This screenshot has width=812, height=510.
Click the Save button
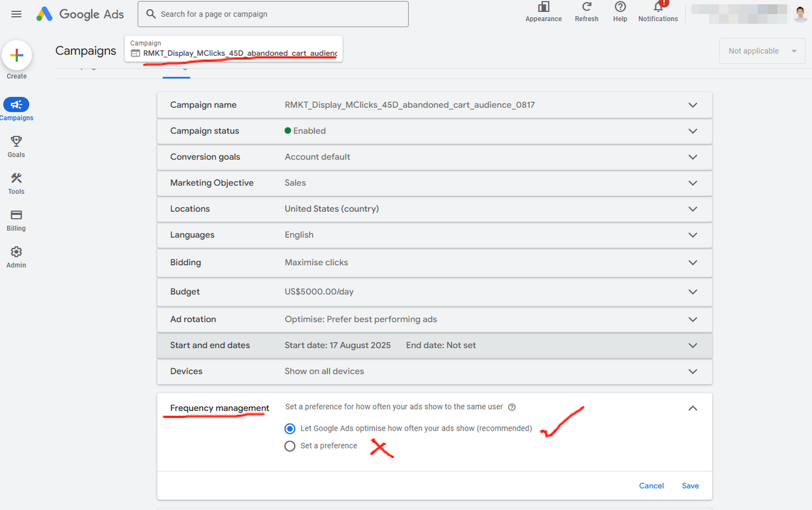pos(690,486)
